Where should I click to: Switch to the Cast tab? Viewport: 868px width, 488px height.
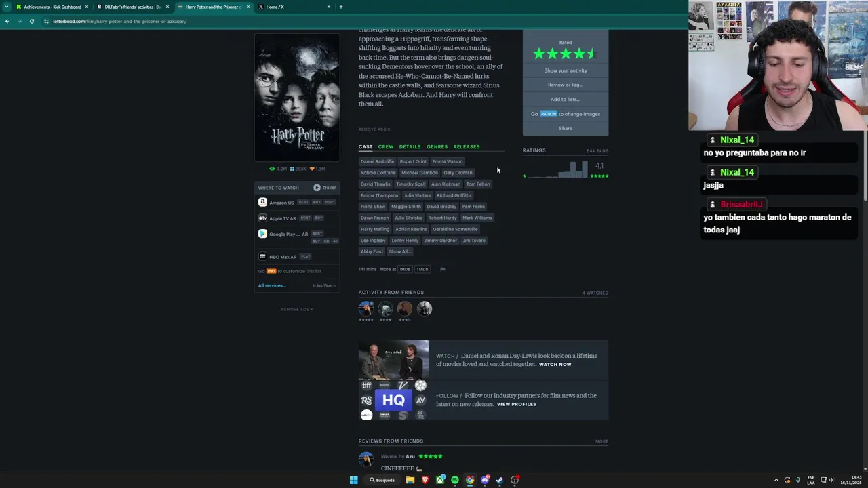click(x=366, y=146)
